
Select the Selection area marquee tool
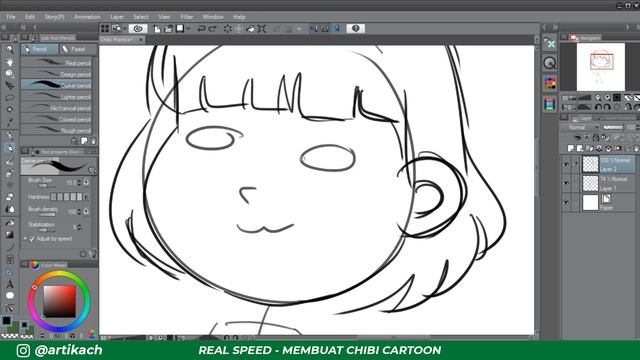click(10, 98)
